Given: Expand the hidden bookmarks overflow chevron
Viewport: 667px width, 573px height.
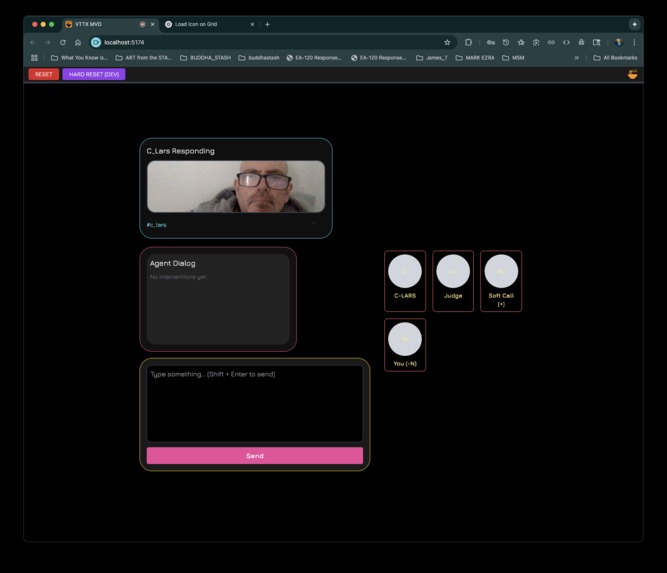Looking at the screenshot, I should 577,57.
